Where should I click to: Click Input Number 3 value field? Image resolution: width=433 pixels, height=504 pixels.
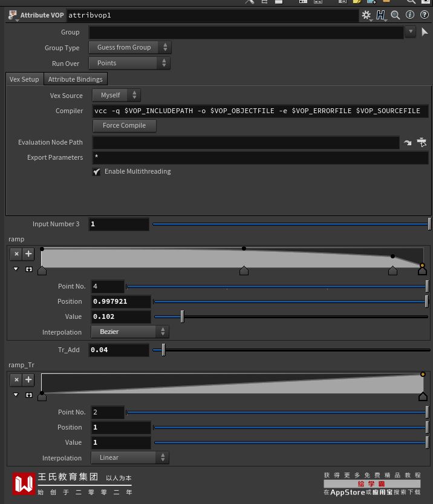pos(119,224)
